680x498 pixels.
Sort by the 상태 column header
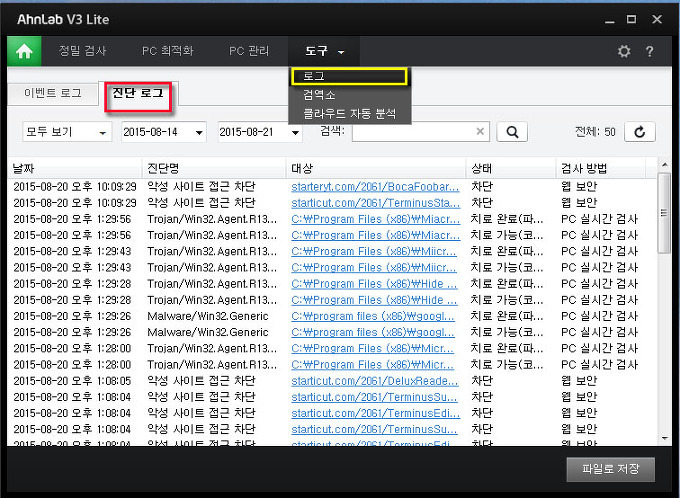coord(511,168)
